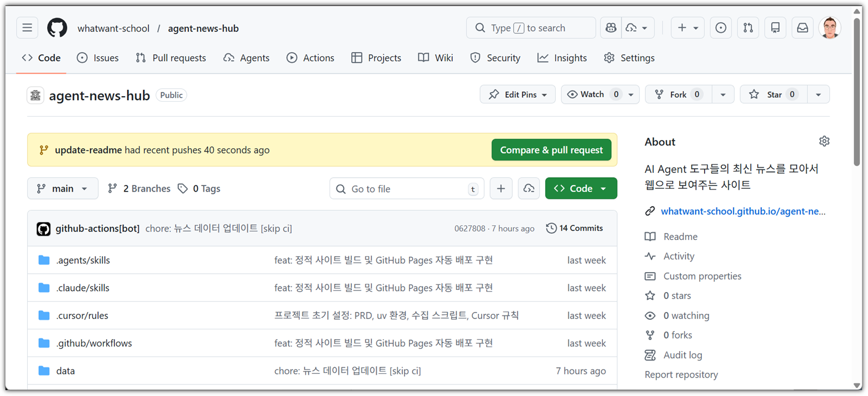Open the user profile avatar menu
The height and width of the screenshot is (396, 868).
click(x=830, y=28)
